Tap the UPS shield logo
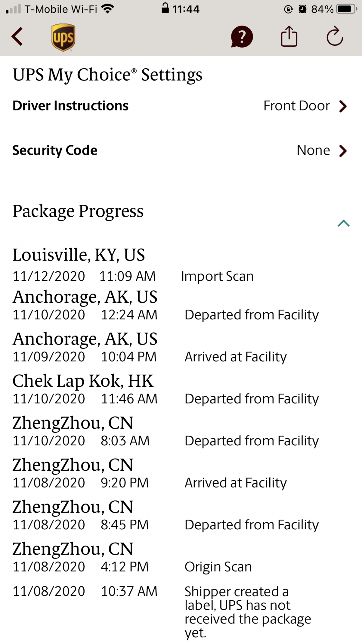The width and height of the screenshot is (362, 644). pyautogui.click(x=63, y=37)
